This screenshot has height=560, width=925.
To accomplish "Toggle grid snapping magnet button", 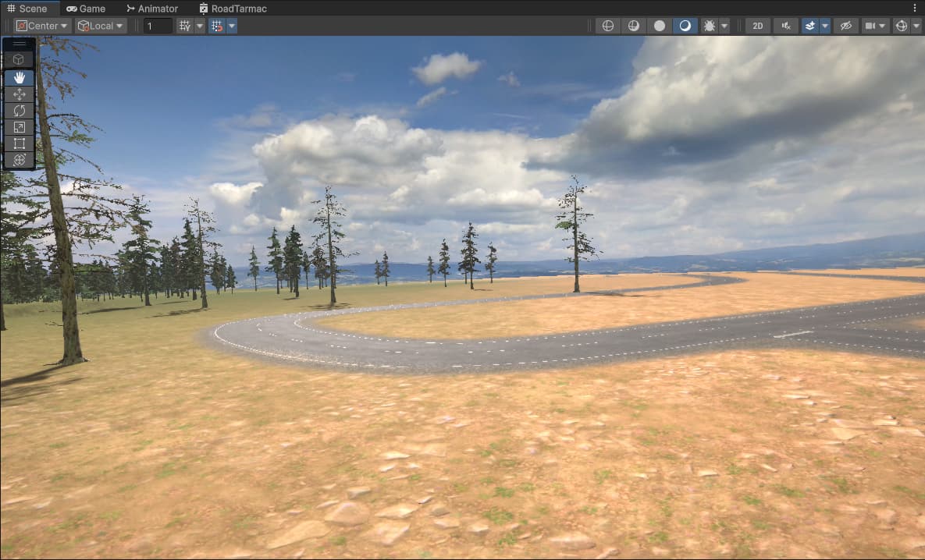I will click(x=217, y=26).
